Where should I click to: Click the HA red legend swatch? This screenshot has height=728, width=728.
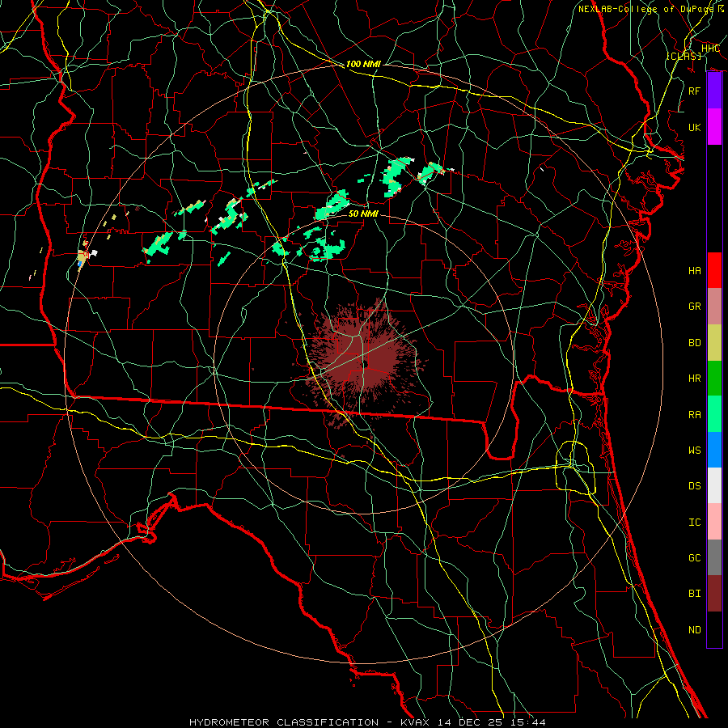[x=714, y=270]
